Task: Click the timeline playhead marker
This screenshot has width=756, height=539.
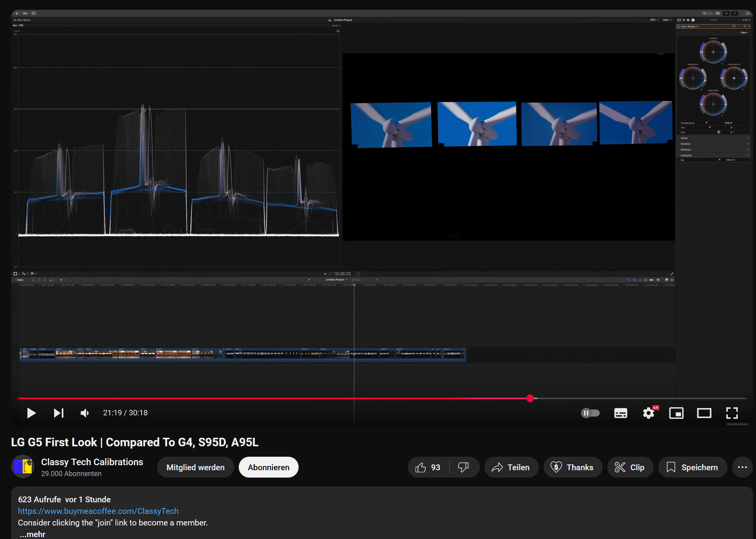Action: [354, 285]
